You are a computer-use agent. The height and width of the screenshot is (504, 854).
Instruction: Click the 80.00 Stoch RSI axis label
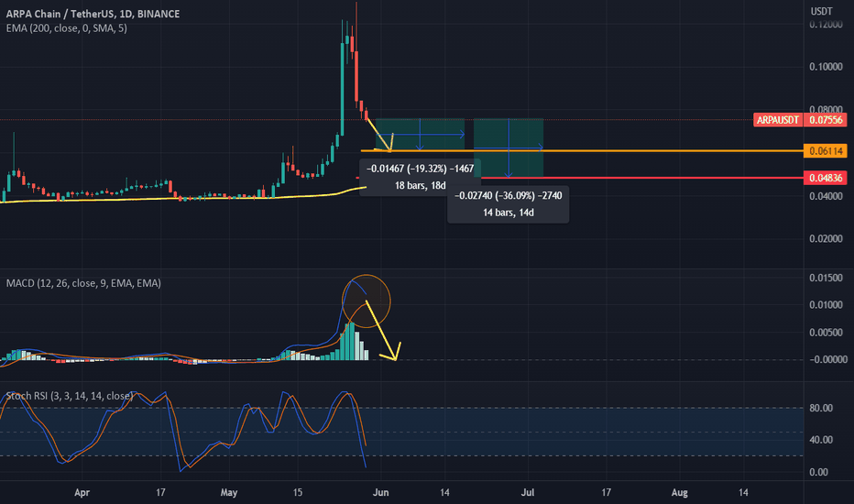(x=821, y=408)
